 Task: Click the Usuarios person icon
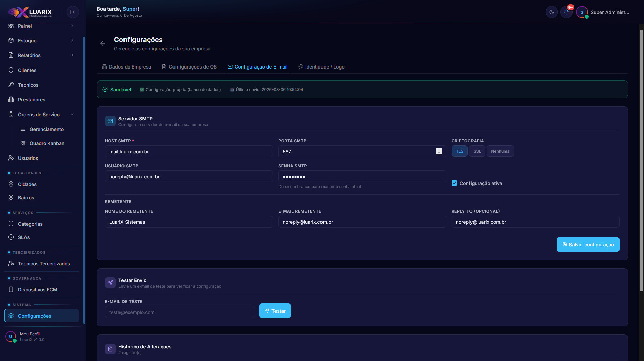11,158
